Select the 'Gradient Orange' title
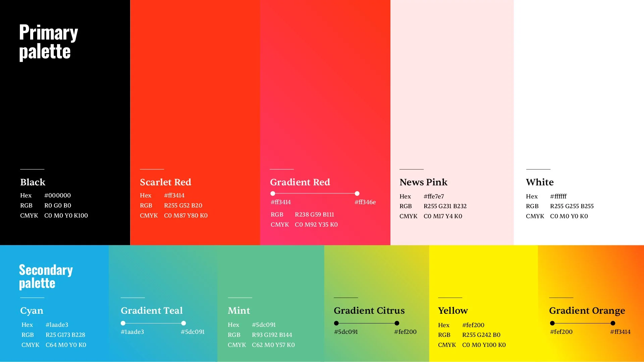Viewport: 644px width, 362px height. 587,311
